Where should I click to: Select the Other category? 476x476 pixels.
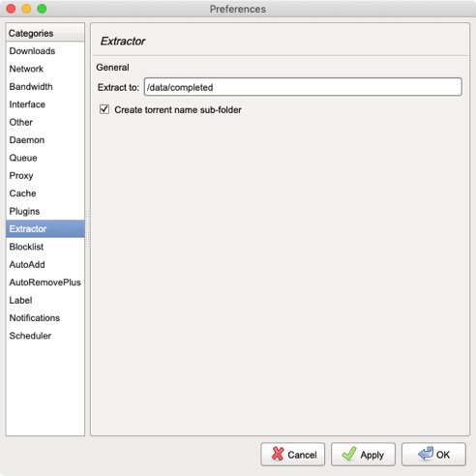click(45, 122)
